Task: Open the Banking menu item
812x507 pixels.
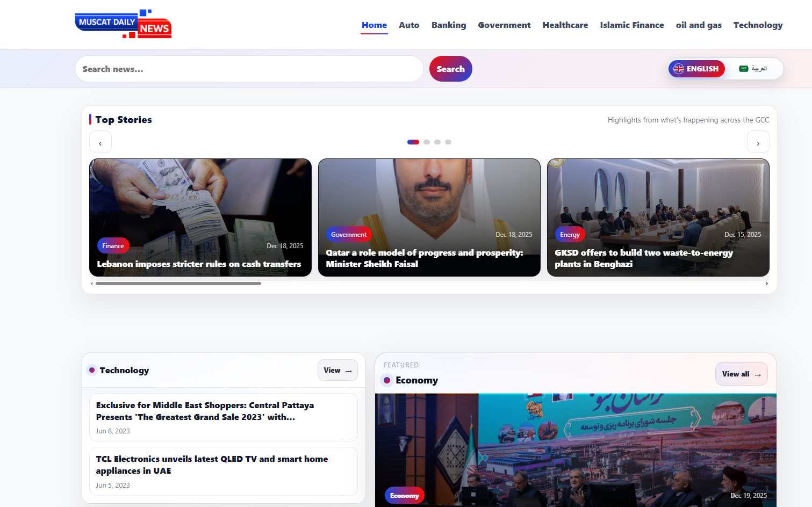Action: (x=448, y=25)
